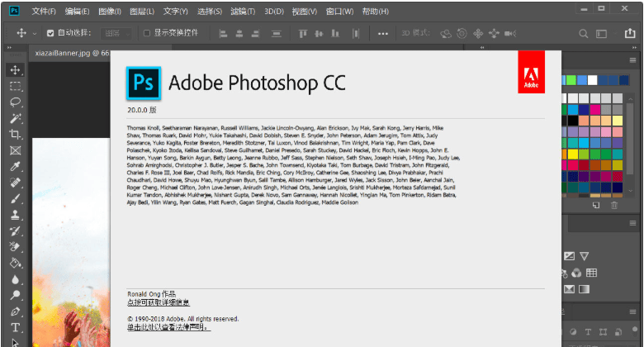
Task: Add a Gradient Map adjustment
Action: point(584,289)
